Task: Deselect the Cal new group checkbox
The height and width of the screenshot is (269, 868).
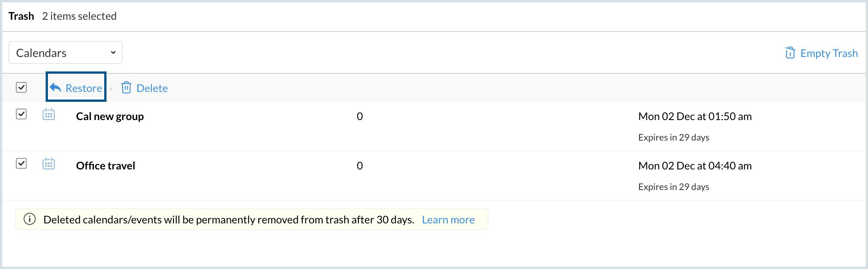Action: (x=21, y=114)
